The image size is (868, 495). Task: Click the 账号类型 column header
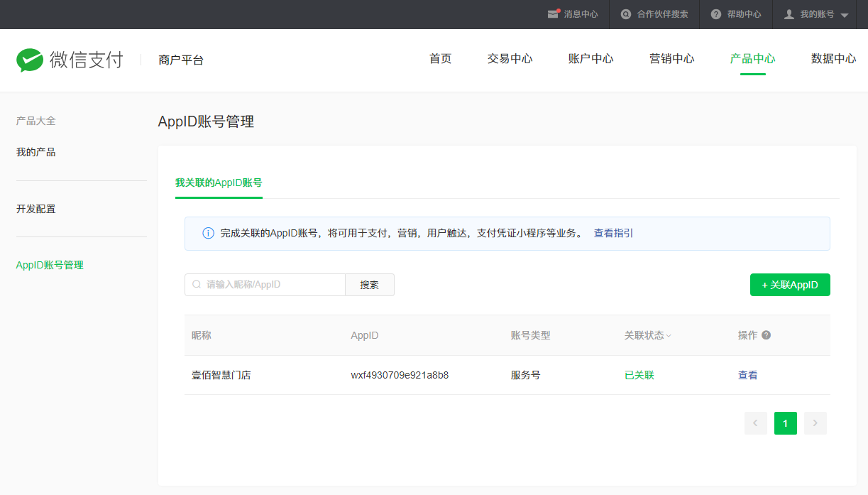tap(531, 335)
